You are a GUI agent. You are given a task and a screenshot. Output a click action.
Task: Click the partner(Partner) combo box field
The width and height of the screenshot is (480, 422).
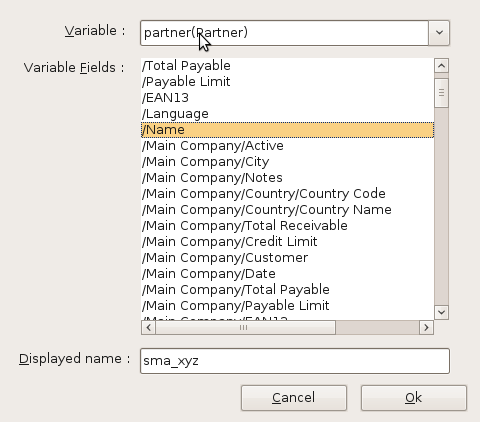coord(284,33)
